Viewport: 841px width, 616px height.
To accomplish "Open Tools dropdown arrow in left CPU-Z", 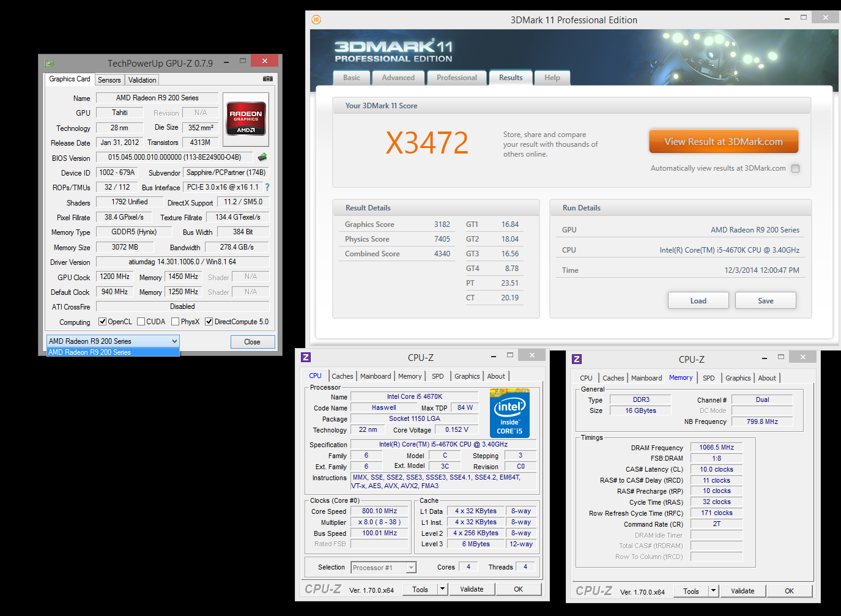I will (443, 589).
